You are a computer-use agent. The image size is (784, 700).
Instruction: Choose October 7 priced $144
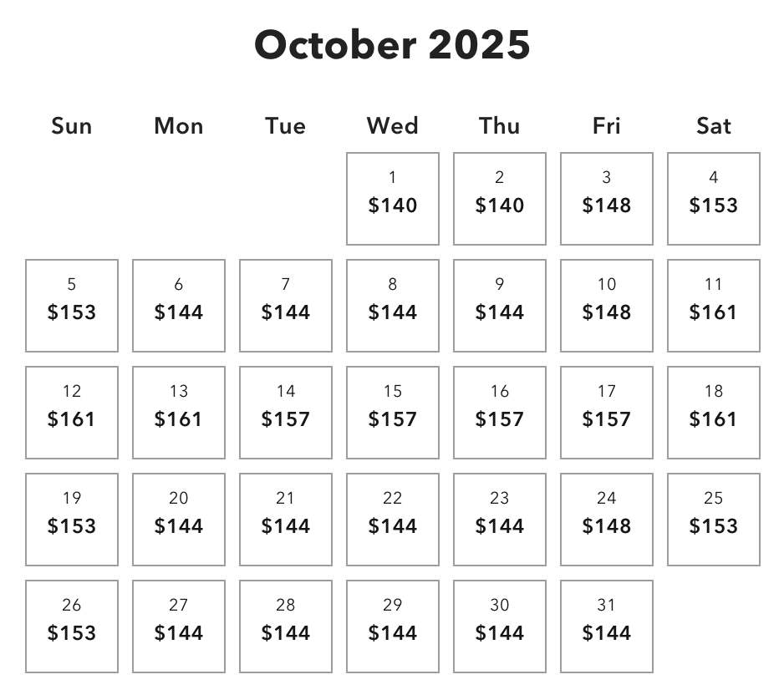286,306
